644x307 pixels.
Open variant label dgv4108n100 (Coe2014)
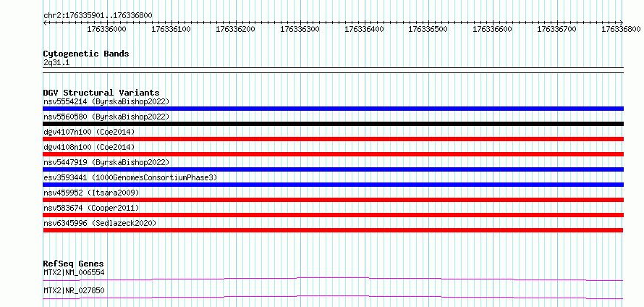[89, 147]
